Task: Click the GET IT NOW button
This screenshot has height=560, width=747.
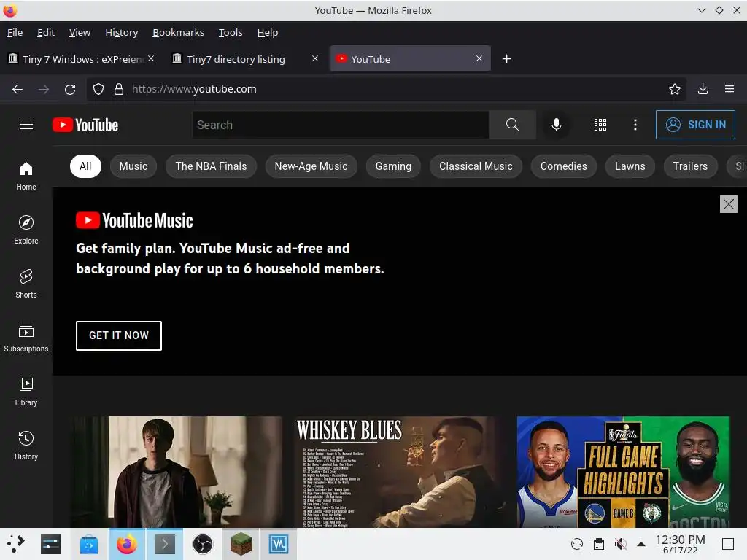Action: click(x=119, y=335)
